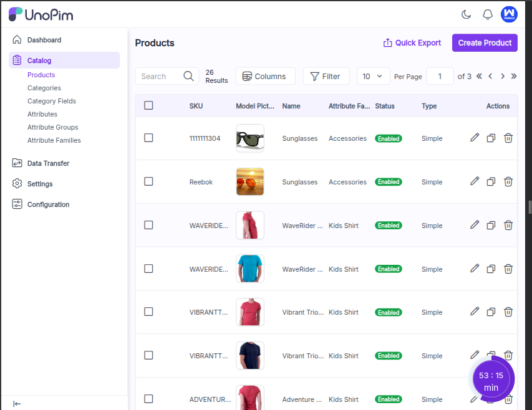This screenshot has height=410, width=532.
Task: Go to next page arrow
Action: pyautogui.click(x=502, y=76)
